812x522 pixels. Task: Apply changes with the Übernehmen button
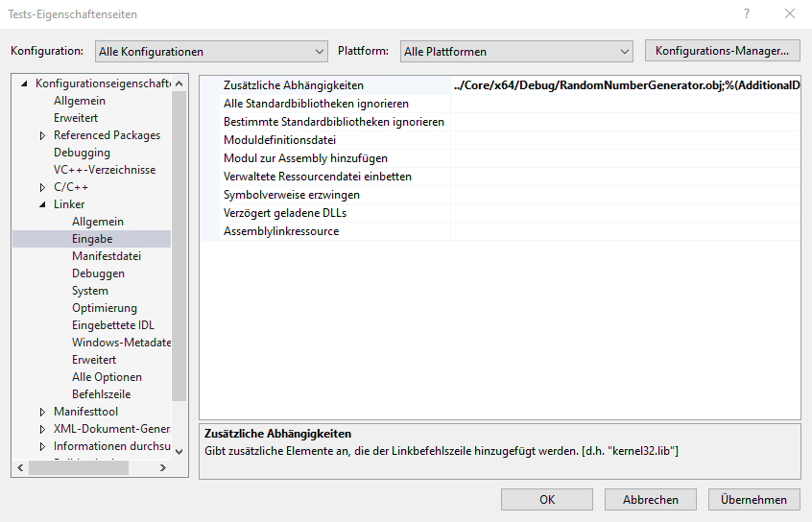click(x=754, y=500)
